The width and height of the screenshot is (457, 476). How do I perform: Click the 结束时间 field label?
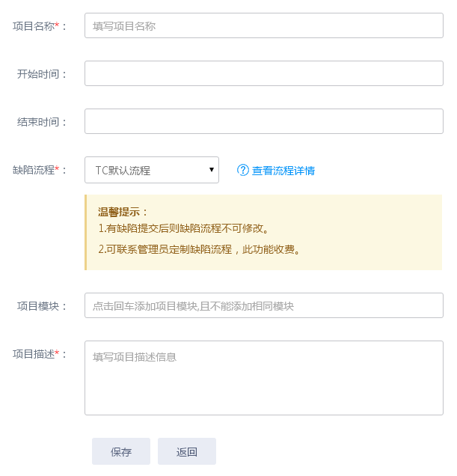tap(40, 122)
